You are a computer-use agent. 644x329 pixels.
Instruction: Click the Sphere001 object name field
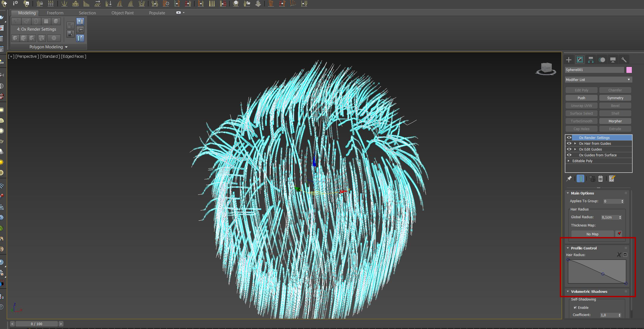coord(594,70)
